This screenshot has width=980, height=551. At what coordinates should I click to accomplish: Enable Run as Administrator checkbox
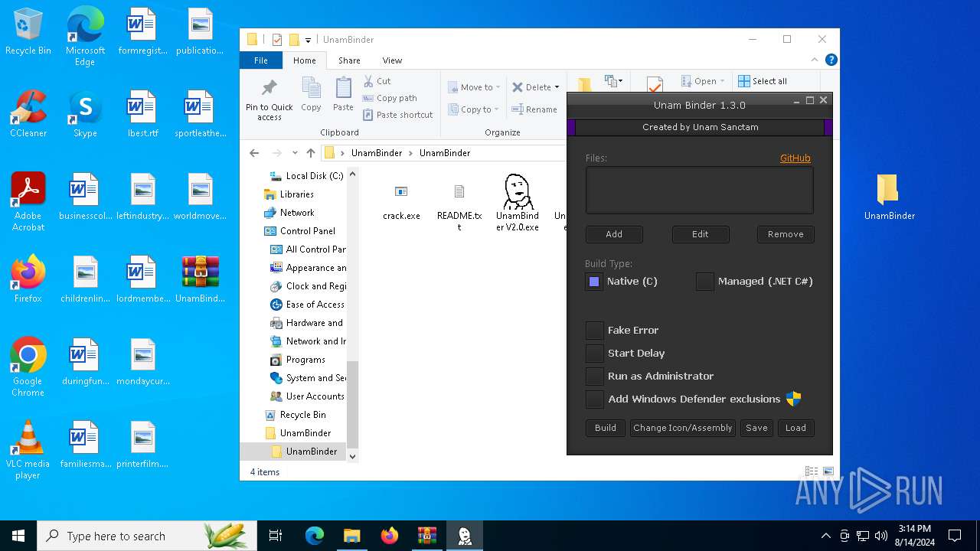(x=594, y=377)
